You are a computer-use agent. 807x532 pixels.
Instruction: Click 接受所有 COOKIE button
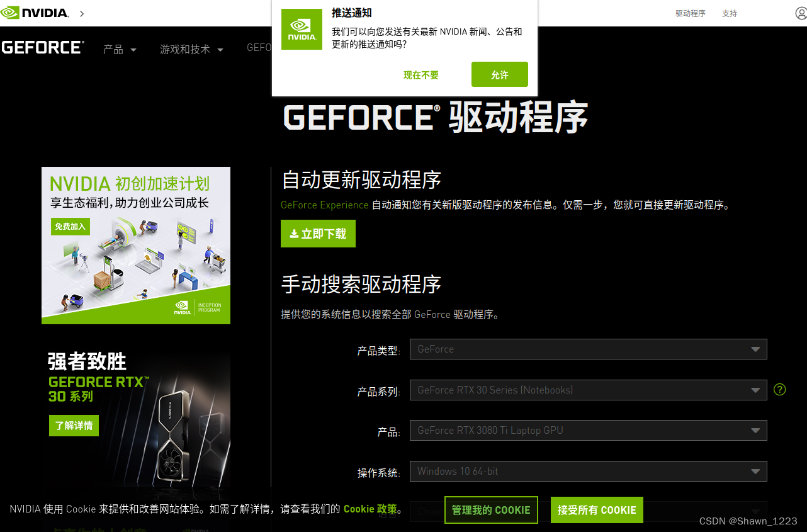pos(597,510)
